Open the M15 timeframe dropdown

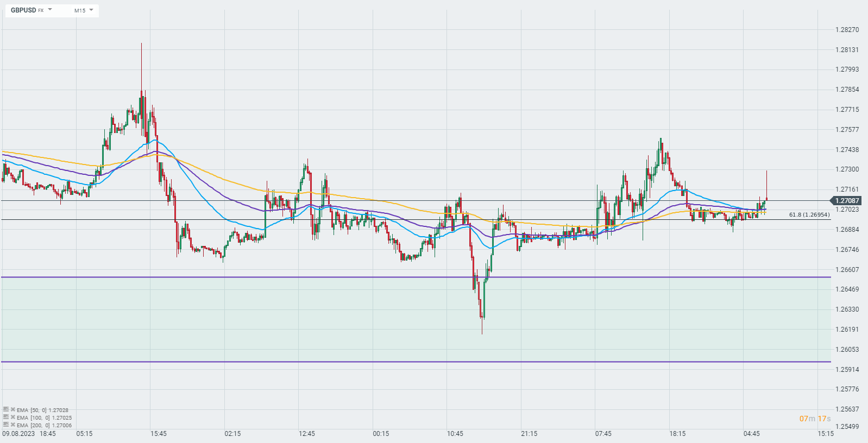tap(84, 10)
